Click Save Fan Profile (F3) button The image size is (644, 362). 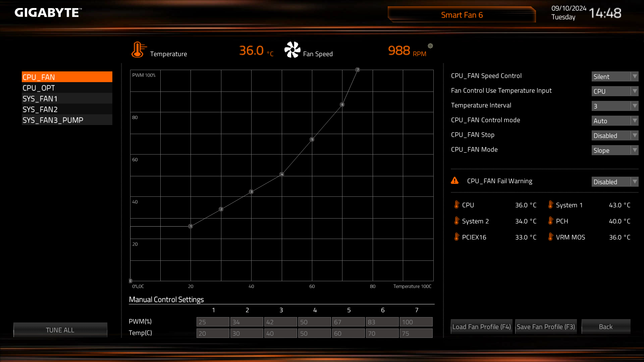(546, 326)
